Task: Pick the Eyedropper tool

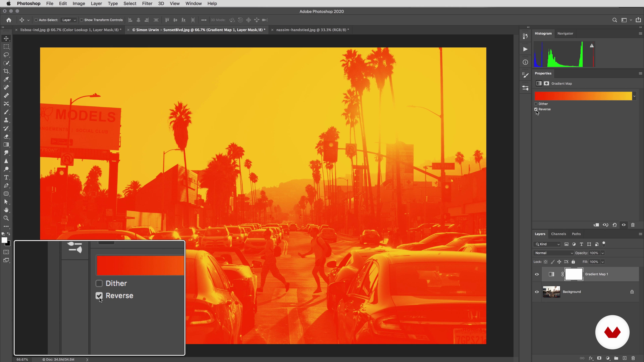Action: coord(6,79)
